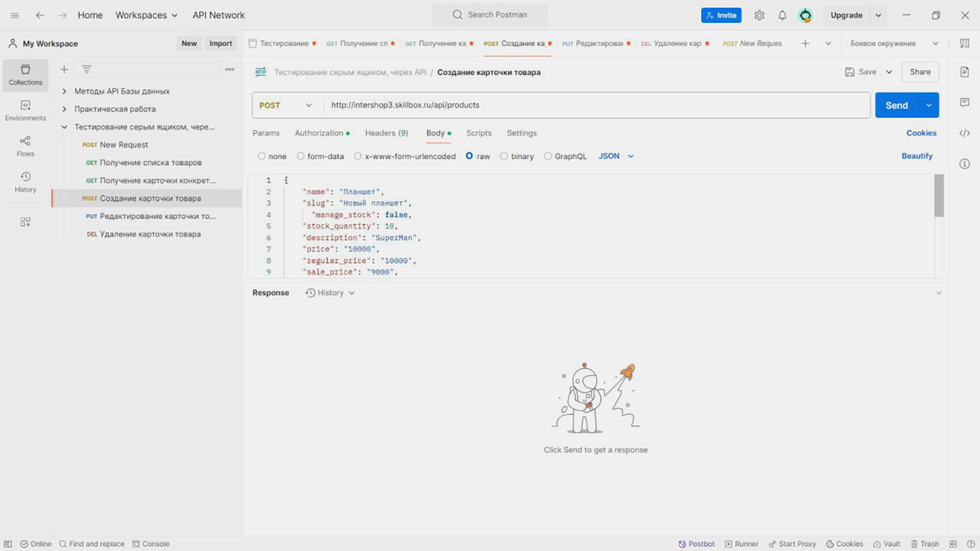Open the Save options arrow

tap(889, 72)
